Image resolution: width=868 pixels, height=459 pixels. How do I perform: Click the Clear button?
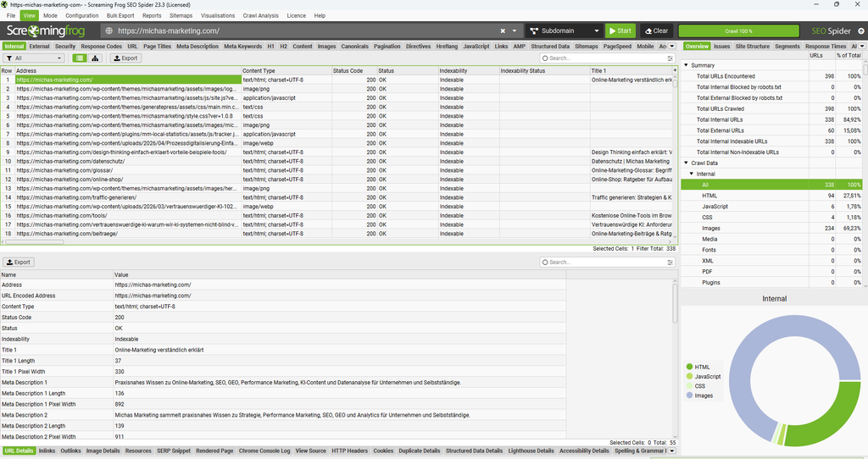[657, 31]
